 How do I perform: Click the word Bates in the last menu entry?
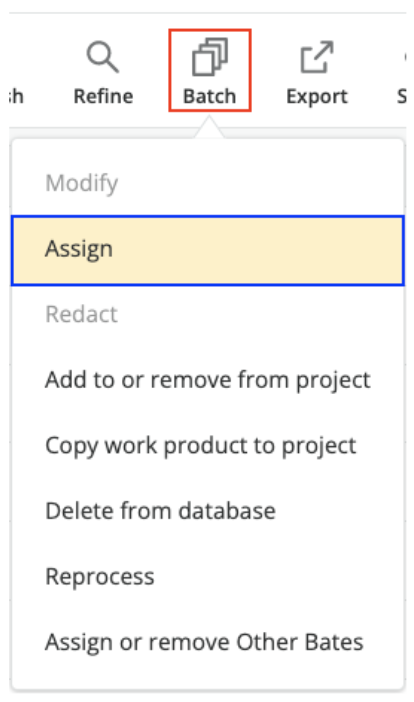pyautogui.click(x=334, y=642)
